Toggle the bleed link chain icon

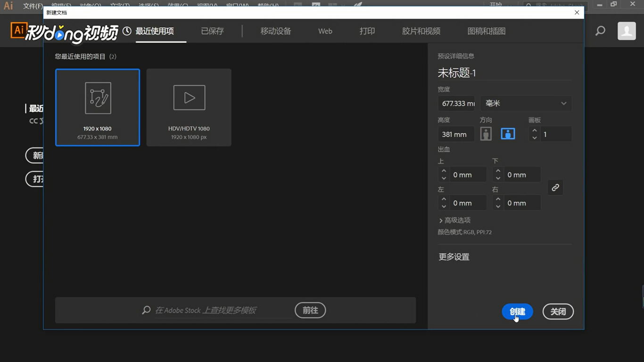pos(555,188)
